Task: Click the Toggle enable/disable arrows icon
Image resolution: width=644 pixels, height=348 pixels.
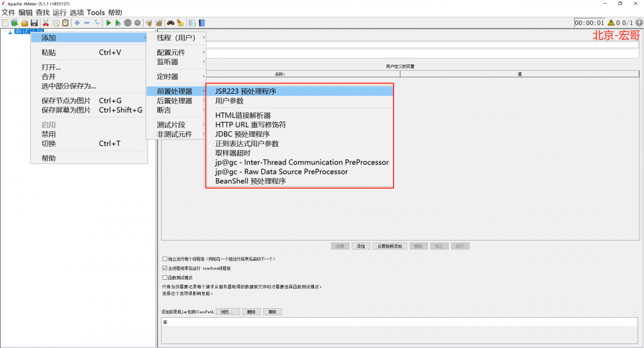Action: pyautogui.click(x=97, y=23)
